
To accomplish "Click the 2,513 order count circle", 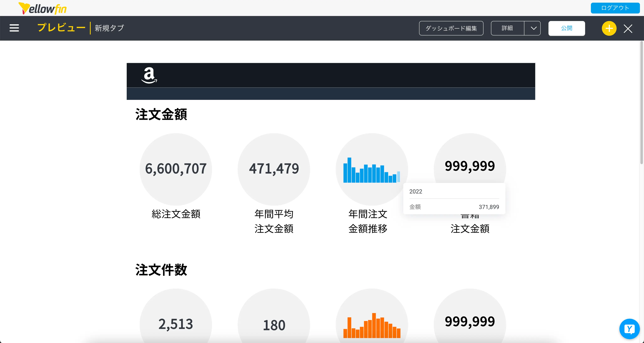I will point(176,324).
